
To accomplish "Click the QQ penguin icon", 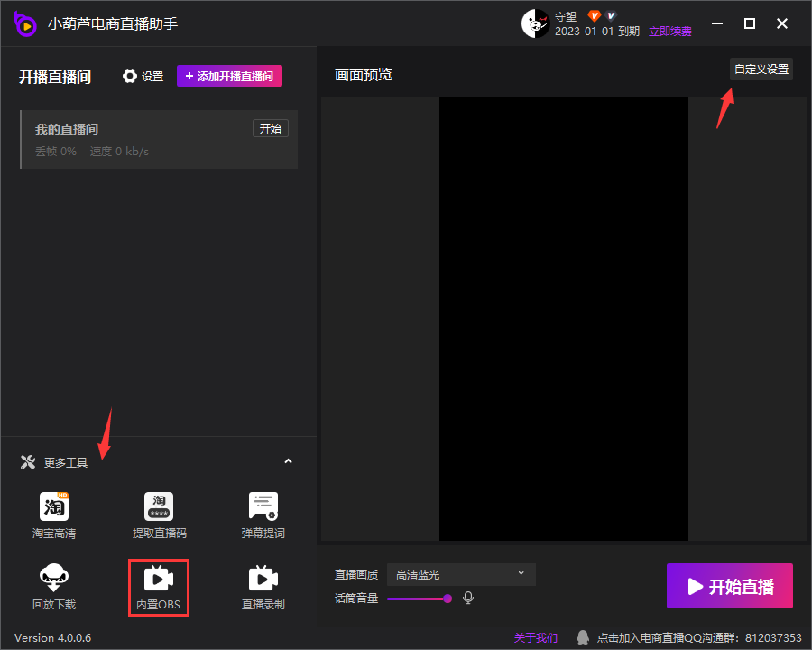I will 583,637.
